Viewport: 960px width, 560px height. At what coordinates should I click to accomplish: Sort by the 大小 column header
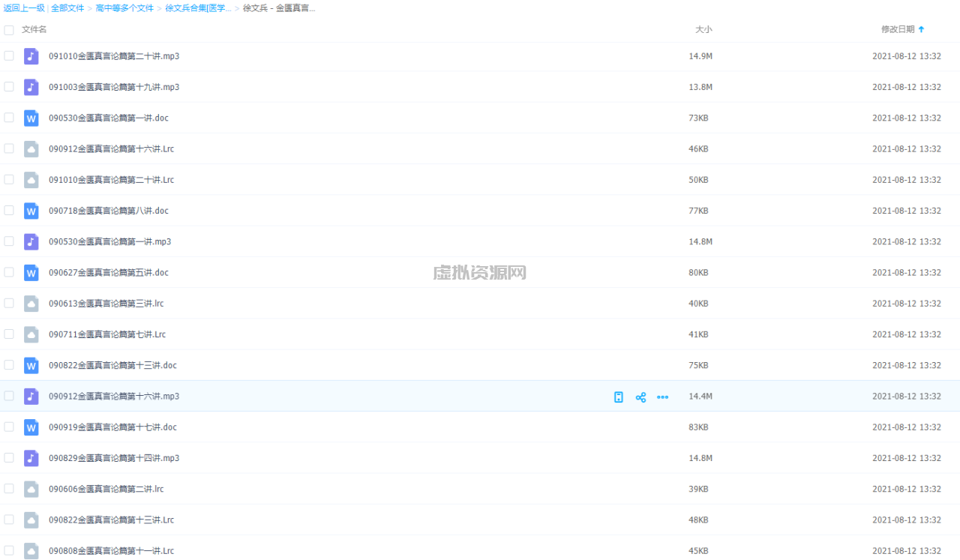coord(703,29)
